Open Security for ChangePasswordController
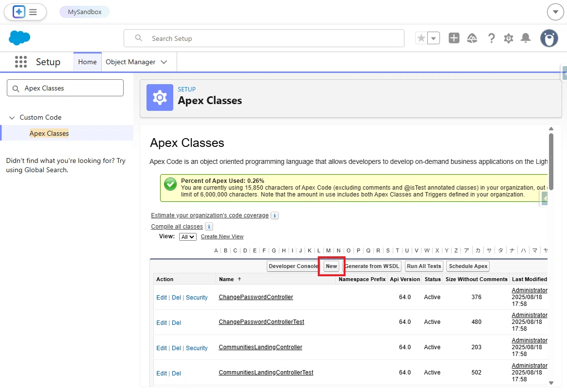Screen dimensions: 567x392 tap(197, 297)
